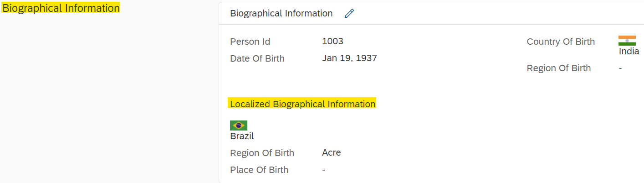
Task: Click the Date Of Birth label
Action: (x=257, y=58)
